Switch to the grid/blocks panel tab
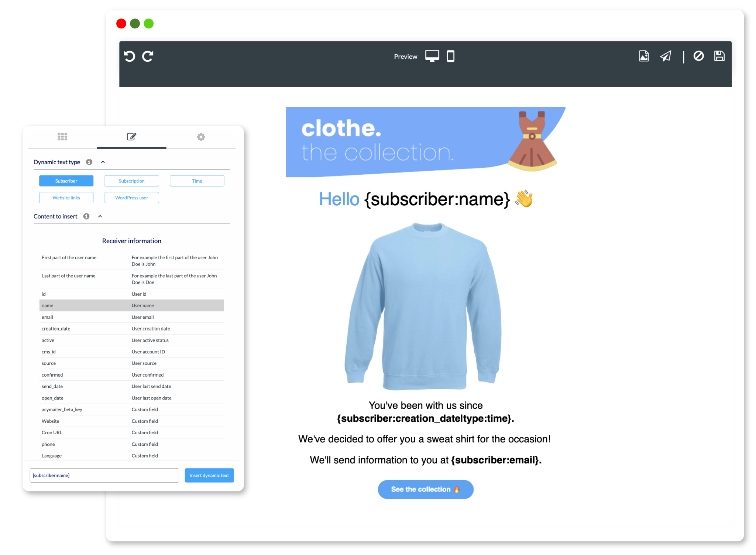The image size is (756, 555). [x=63, y=137]
